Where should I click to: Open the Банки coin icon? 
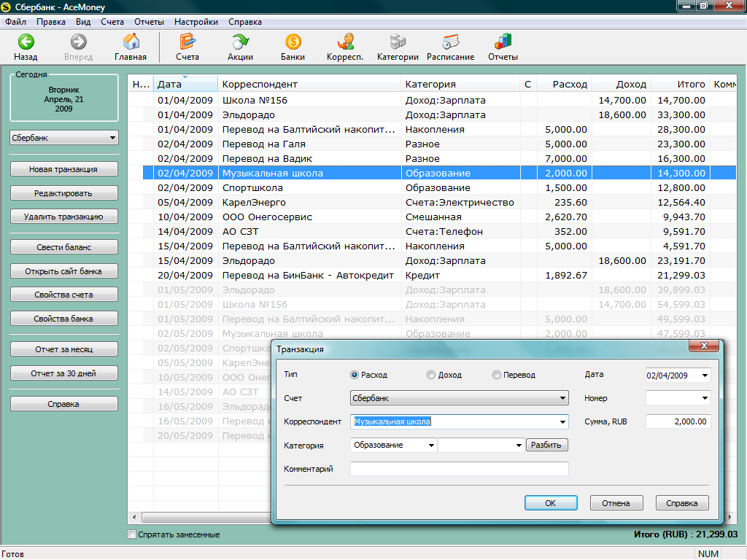click(x=293, y=42)
